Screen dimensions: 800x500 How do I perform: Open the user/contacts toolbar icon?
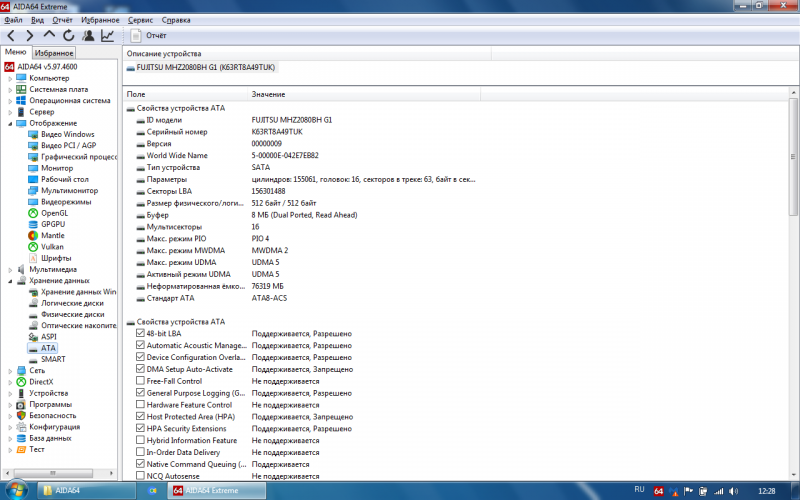point(88,36)
